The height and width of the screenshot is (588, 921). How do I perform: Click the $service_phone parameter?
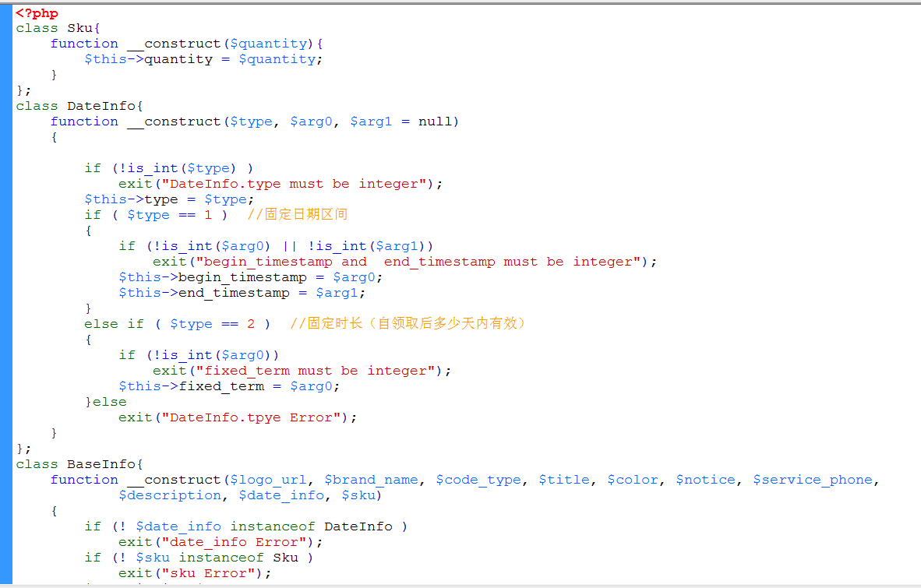[x=813, y=480]
